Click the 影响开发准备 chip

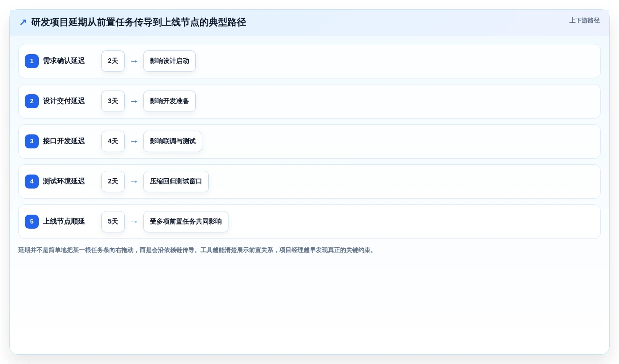click(170, 101)
